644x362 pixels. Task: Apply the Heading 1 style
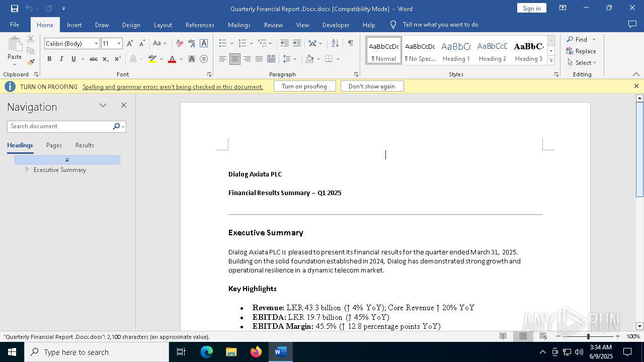(x=456, y=51)
